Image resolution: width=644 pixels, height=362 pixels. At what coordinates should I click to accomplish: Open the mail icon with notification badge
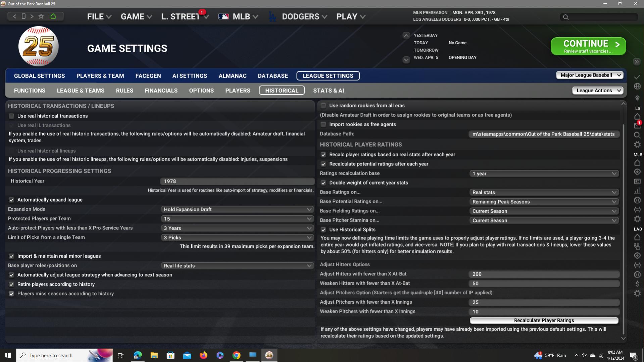tap(637, 125)
